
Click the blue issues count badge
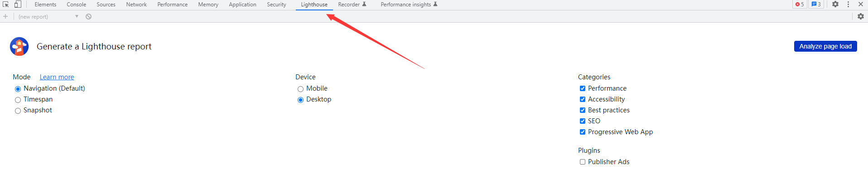pyautogui.click(x=816, y=4)
